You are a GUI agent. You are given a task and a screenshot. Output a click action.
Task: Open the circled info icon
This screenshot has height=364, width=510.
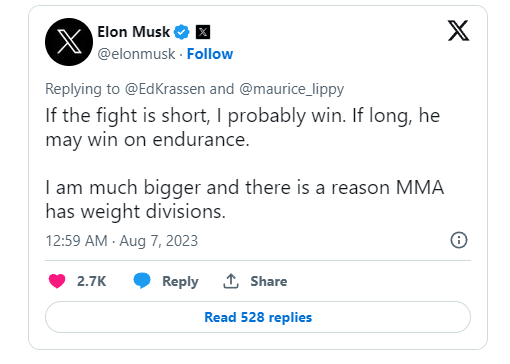tap(459, 240)
